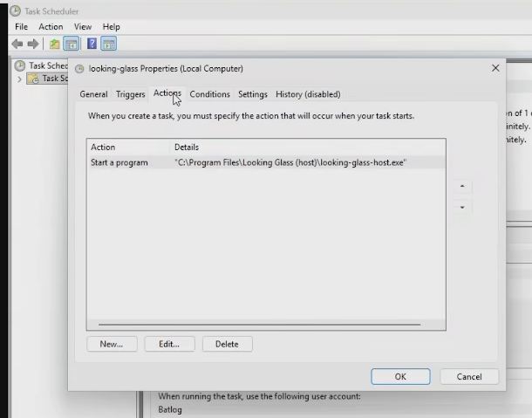532x418 pixels.
Task: Select the Start a program action row
Action: (x=266, y=162)
